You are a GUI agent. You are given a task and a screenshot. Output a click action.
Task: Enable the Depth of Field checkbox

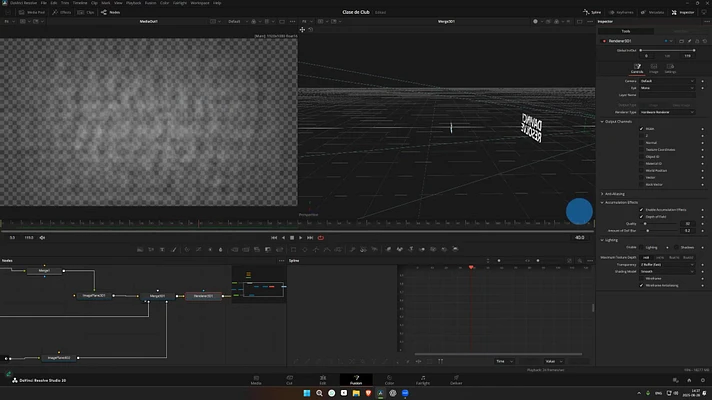(641, 217)
